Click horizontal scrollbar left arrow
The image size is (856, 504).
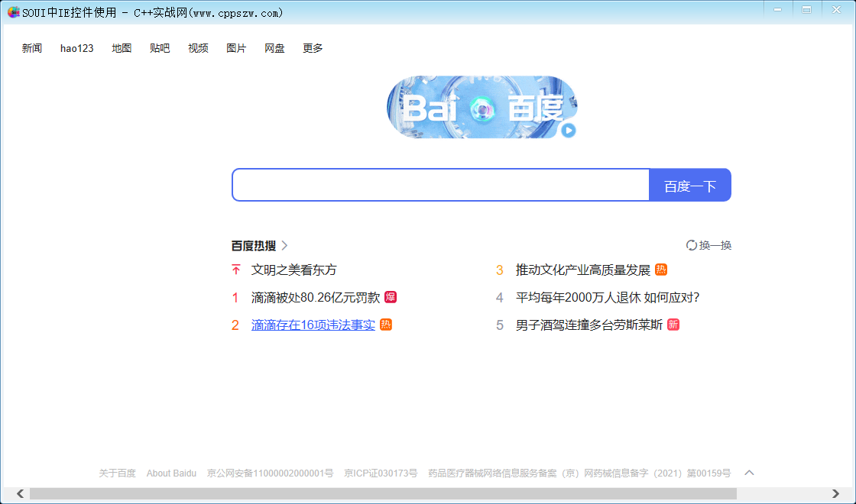(20, 493)
